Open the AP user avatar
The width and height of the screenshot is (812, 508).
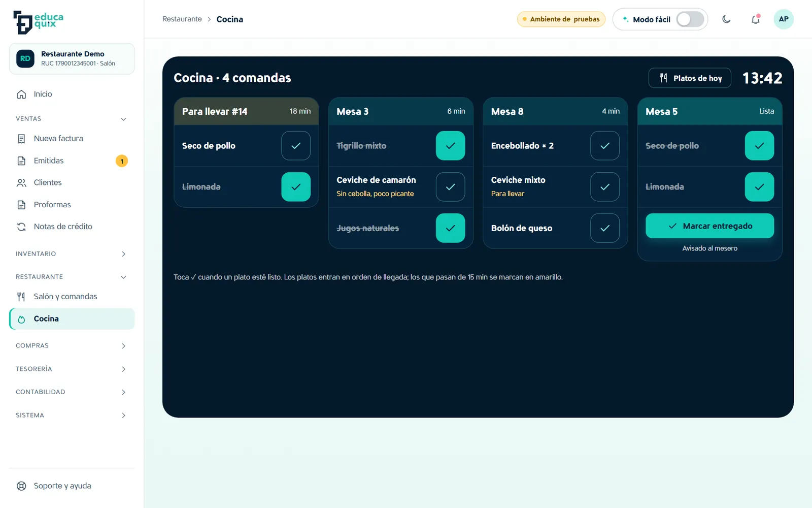(x=784, y=19)
